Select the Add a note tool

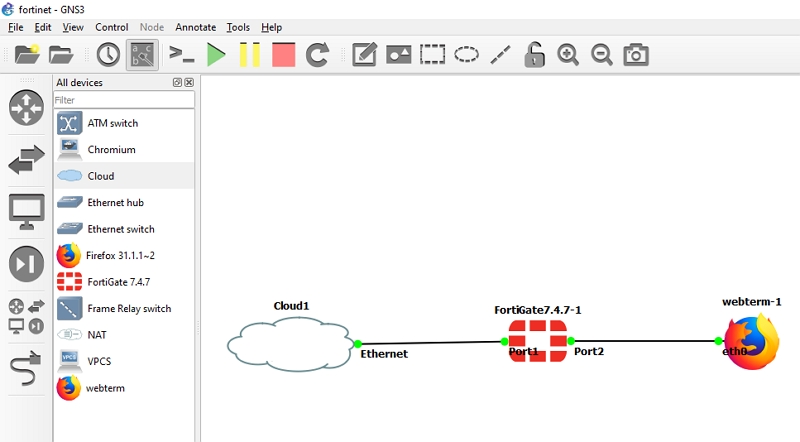364,55
